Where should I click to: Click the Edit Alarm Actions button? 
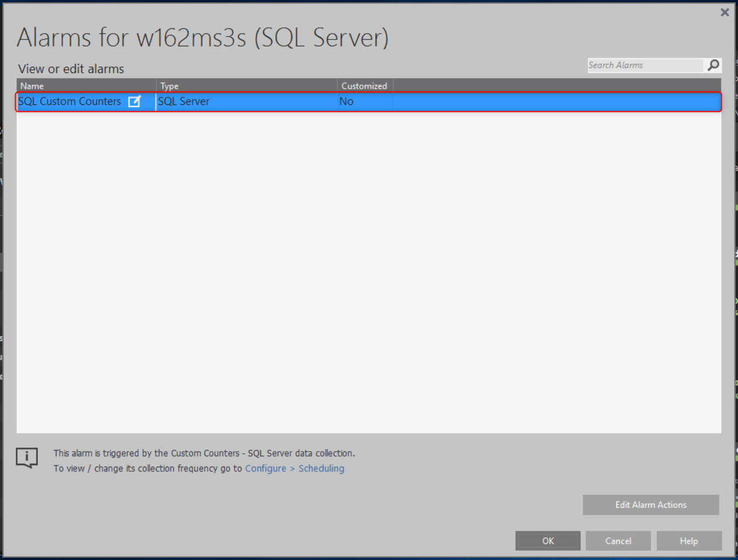point(650,505)
